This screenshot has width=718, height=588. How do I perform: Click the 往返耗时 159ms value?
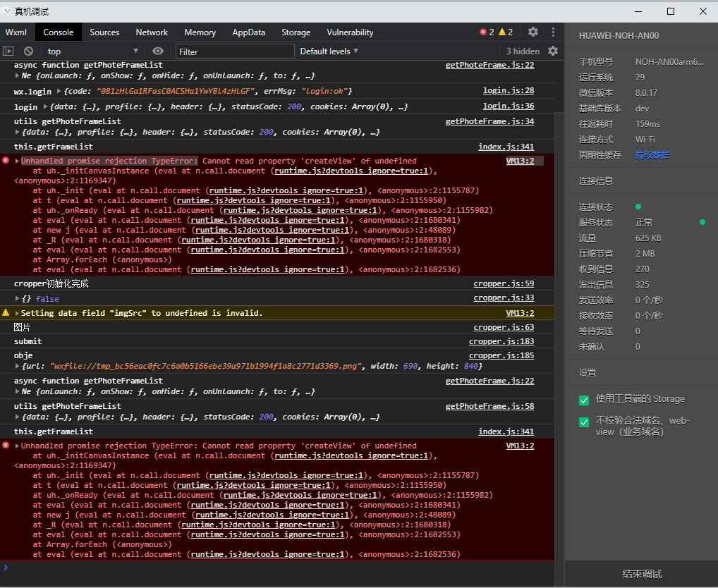click(647, 123)
